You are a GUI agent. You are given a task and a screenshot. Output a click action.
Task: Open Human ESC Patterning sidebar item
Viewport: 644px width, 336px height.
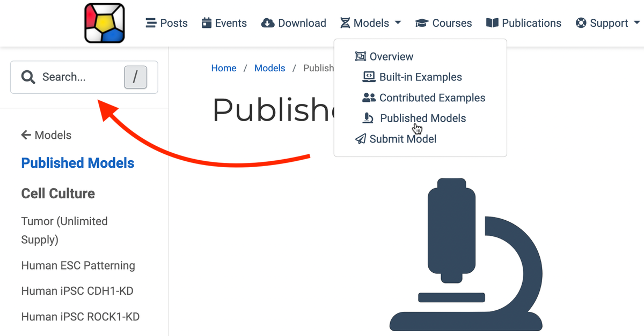click(x=78, y=265)
